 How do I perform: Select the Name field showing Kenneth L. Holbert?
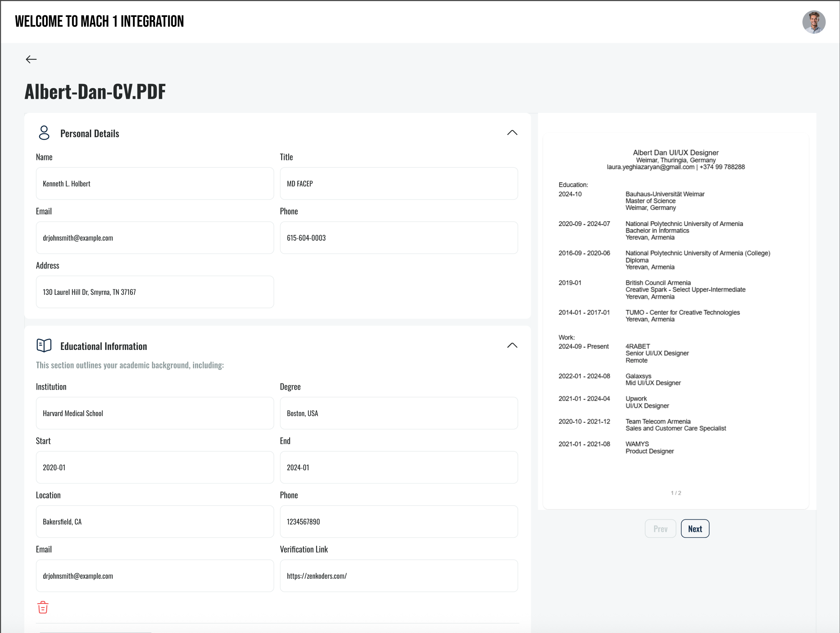coord(154,183)
